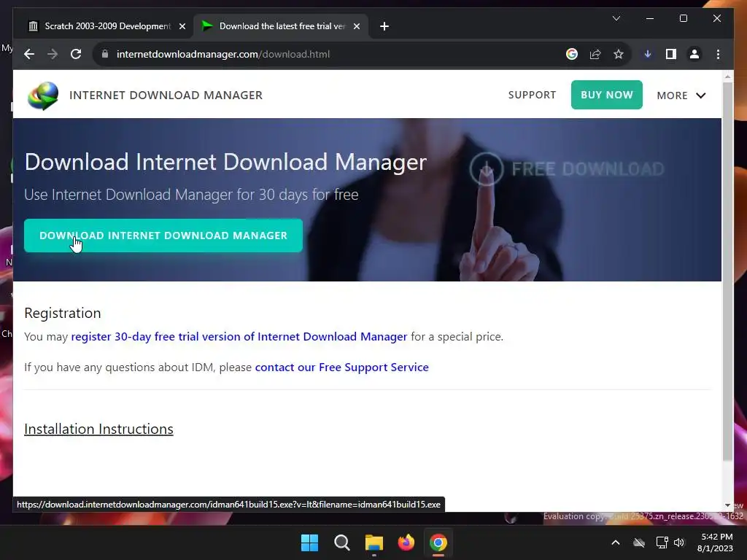747x560 pixels.
Task: Click the Chrome taskbar icon
Action: 438,542
